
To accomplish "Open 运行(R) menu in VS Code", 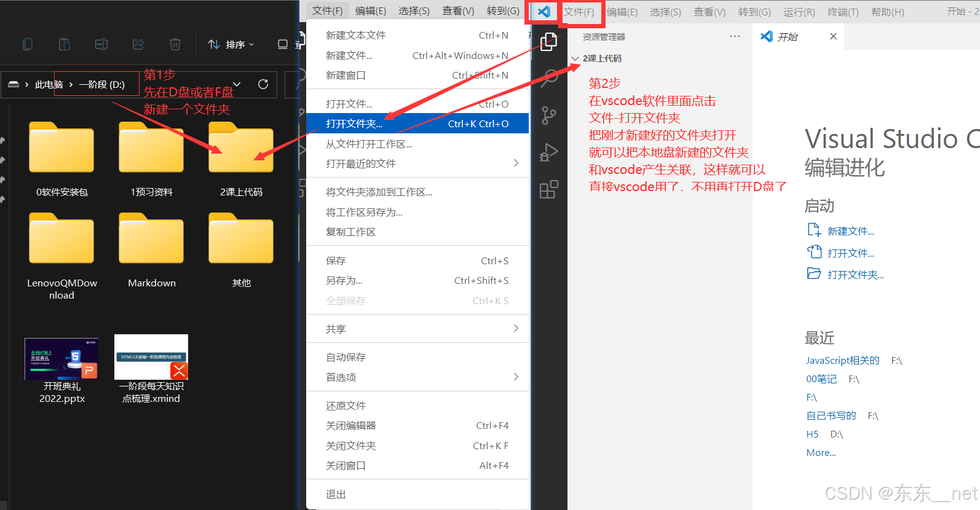I will tap(799, 12).
